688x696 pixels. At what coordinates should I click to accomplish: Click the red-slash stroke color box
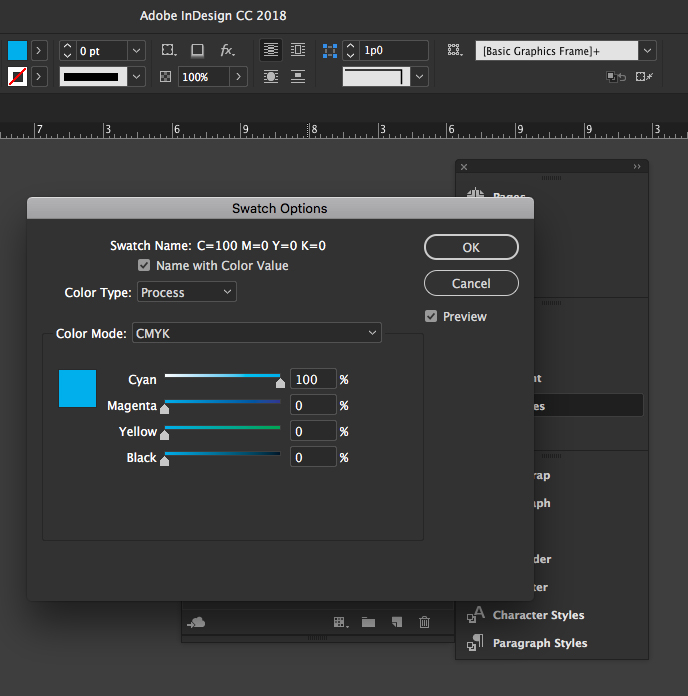tap(17, 76)
